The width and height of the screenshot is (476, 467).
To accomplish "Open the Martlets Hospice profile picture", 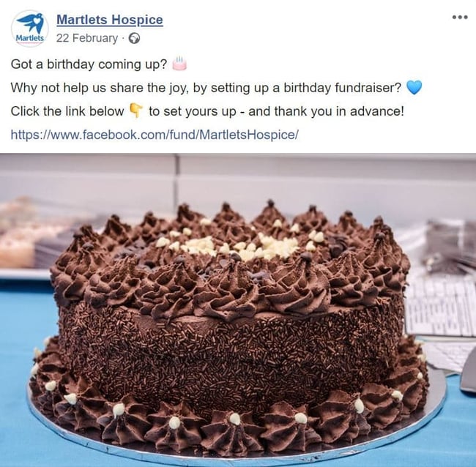I will tap(29, 29).
